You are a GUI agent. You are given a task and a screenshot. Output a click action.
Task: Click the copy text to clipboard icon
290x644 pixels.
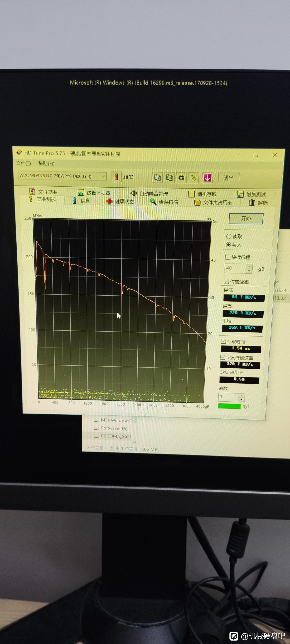click(x=157, y=177)
